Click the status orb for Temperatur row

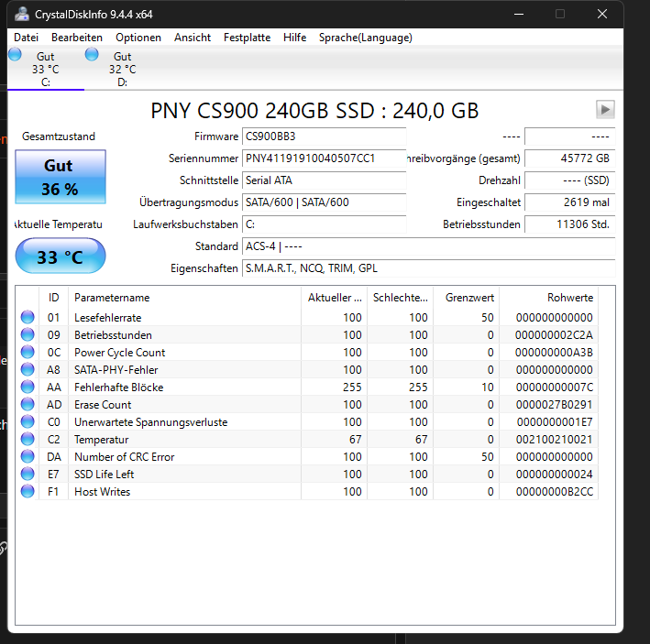click(28, 439)
